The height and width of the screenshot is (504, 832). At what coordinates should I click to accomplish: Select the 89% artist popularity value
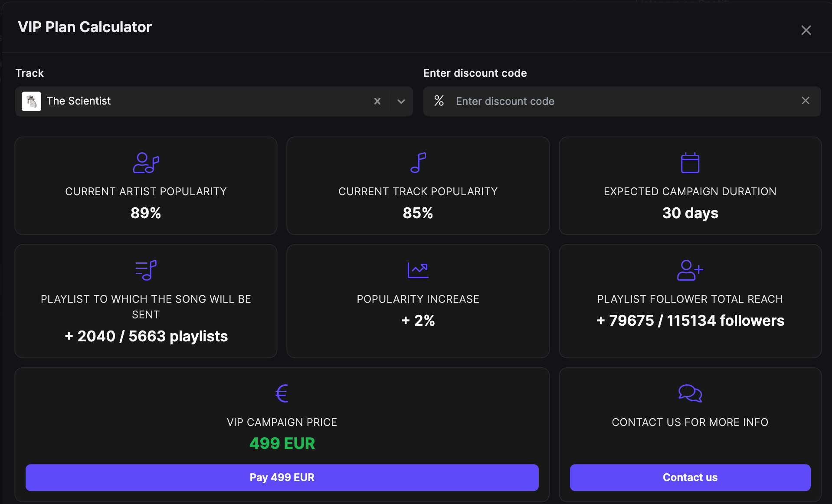coord(146,213)
